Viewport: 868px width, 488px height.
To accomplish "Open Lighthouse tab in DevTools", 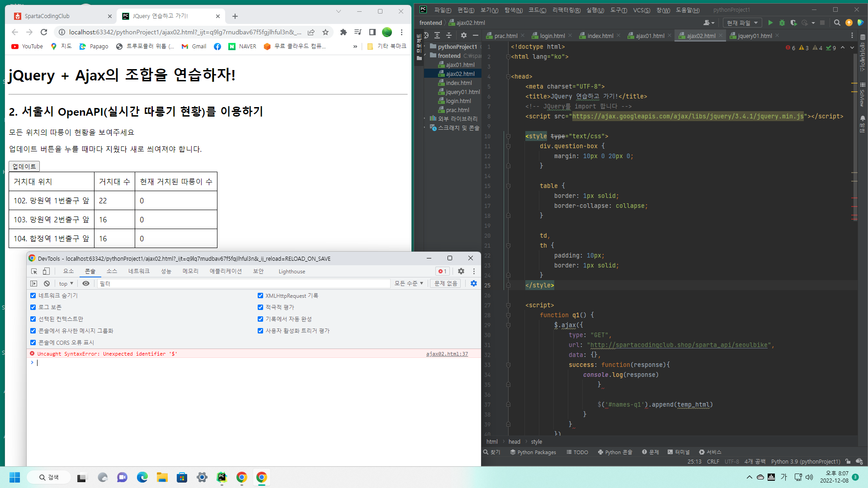I will coord(292,272).
